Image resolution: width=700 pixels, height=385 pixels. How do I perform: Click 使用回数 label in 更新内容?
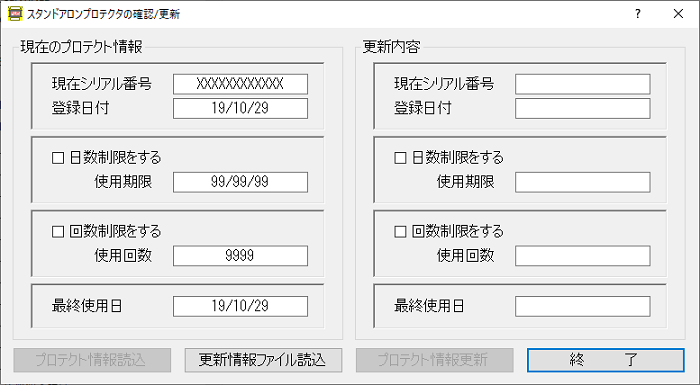click(466, 255)
